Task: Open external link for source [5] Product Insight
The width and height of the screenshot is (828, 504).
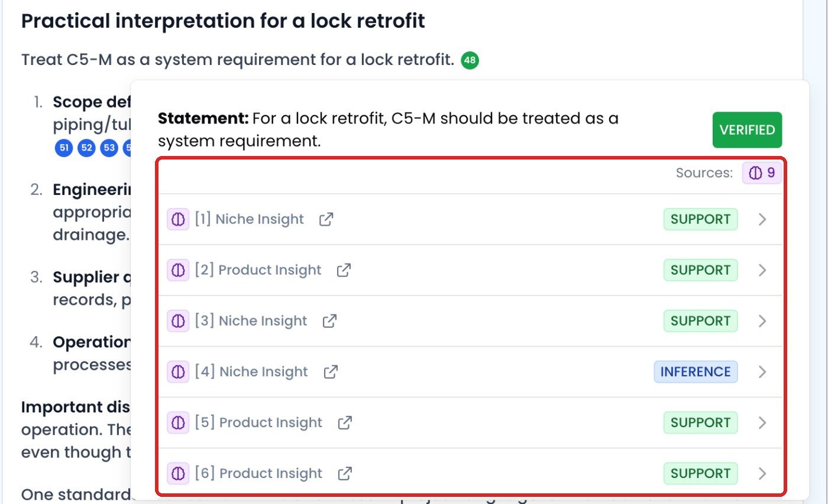Action: click(x=345, y=422)
